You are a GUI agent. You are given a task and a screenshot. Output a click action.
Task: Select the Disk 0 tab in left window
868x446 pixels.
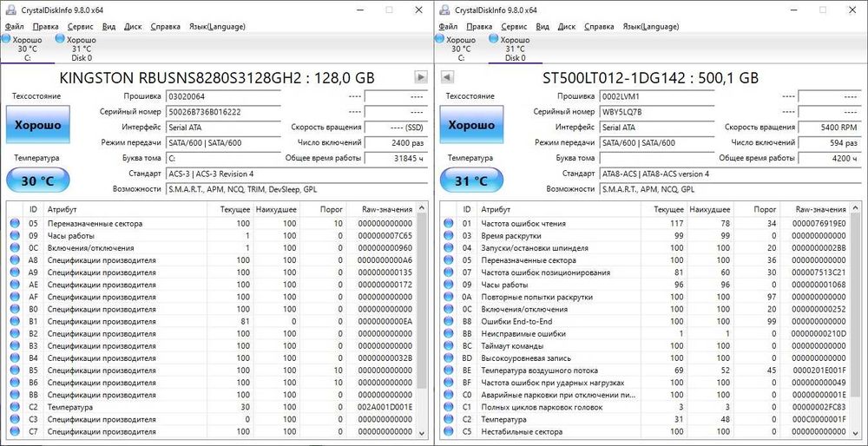pyautogui.click(x=82, y=49)
